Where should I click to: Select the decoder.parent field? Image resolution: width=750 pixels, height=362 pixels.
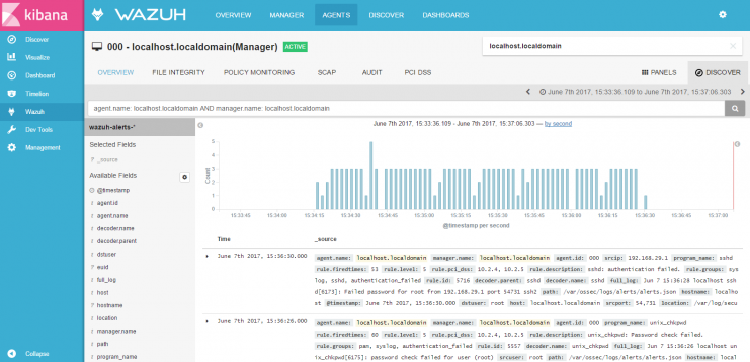[x=116, y=241]
